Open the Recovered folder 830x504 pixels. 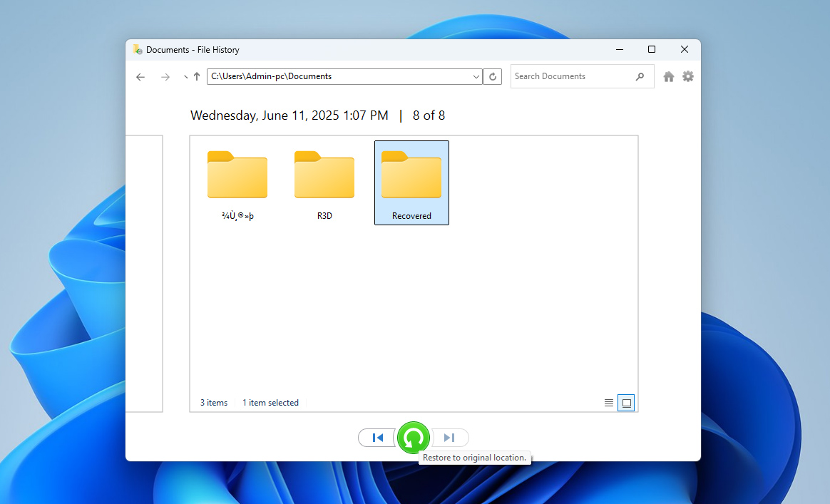pyautogui.click(x=411, y=175)
